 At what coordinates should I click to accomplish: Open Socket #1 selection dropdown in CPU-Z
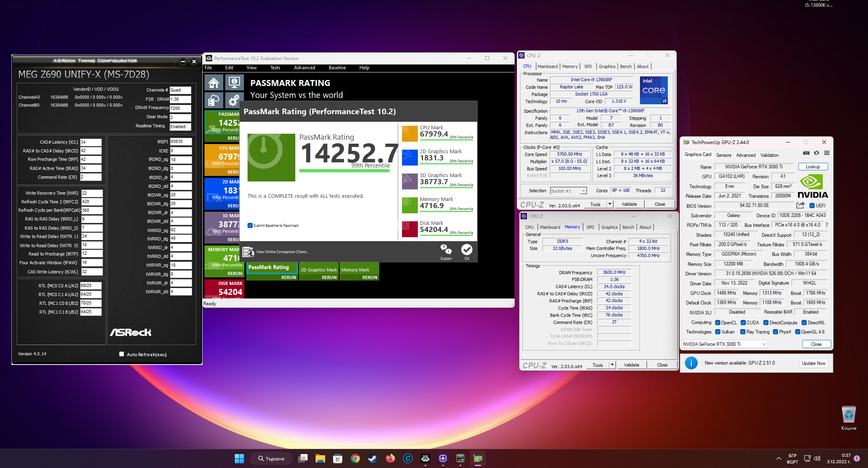(568, 191)
